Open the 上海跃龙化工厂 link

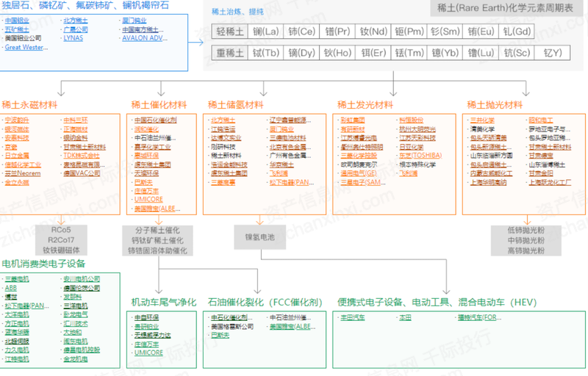pyautogui.click(x=550, y=182)
